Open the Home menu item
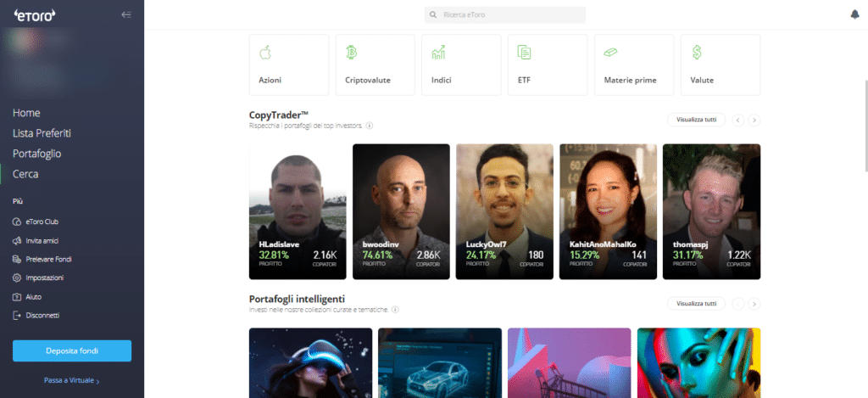Viewport: 868px width, 398px height. (x=26, y=113)
